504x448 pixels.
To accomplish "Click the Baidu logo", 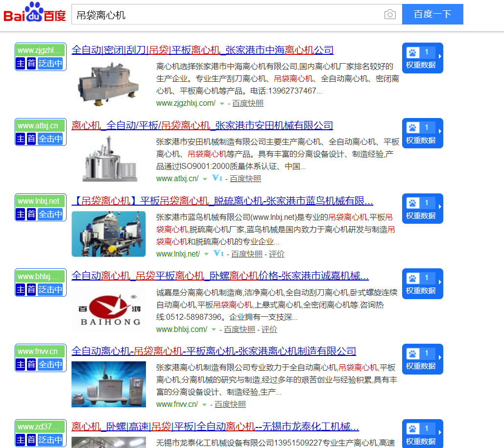I will (35, 12).
